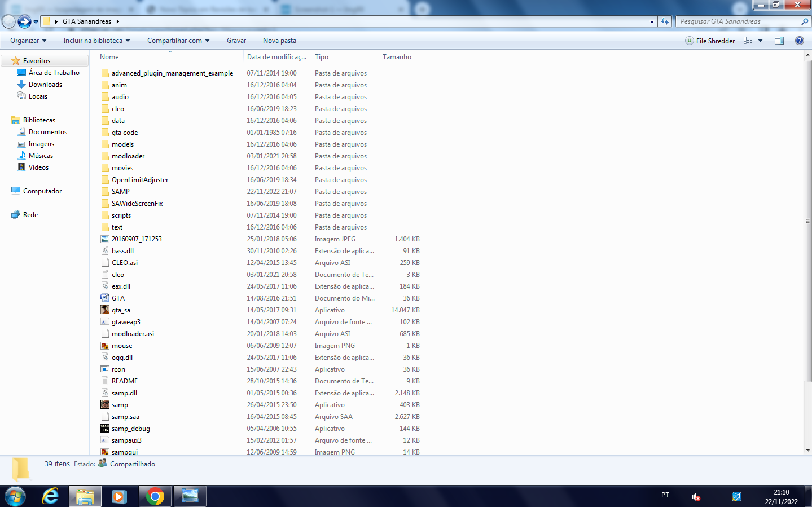Viewport: 812px width, 507px height.
Task: Open the recent pages dropdown arrow
Action: point(36,22)
